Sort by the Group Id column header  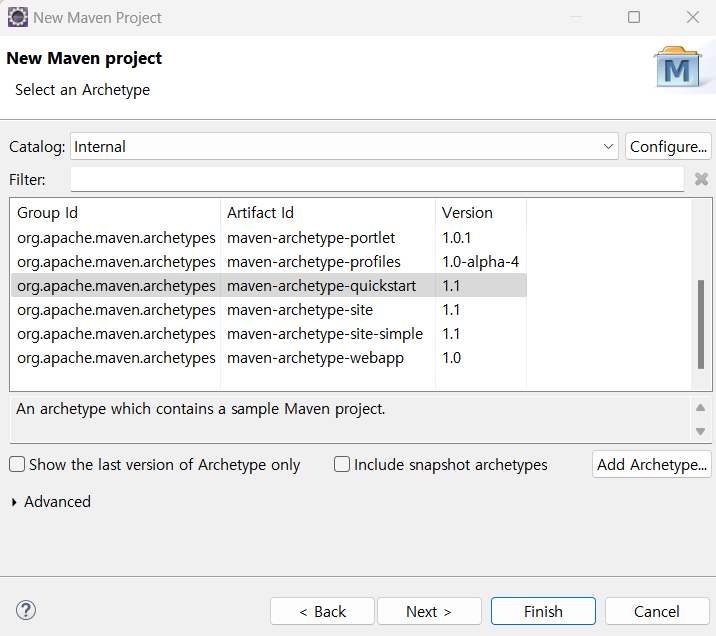[x=116, y=213]
